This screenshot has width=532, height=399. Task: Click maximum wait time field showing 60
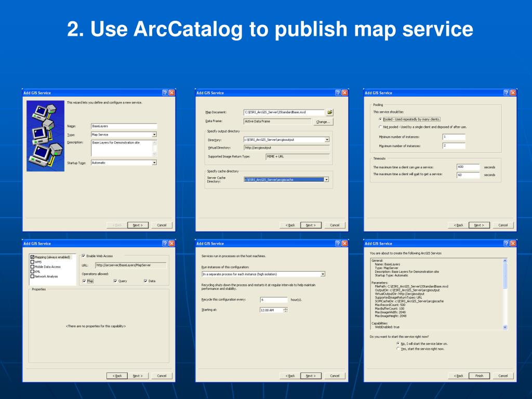click(468, 175)
